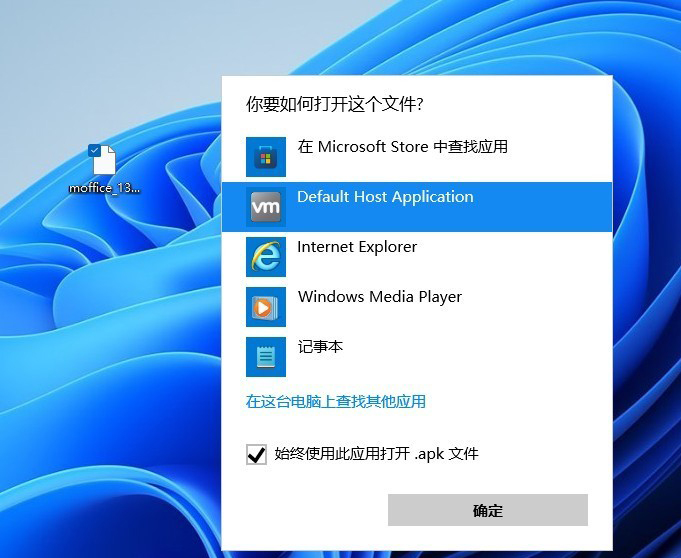Select the moffice_13 file icon on desktop
681x558 pixels.
pyautogui.click(x=104, y=160)
